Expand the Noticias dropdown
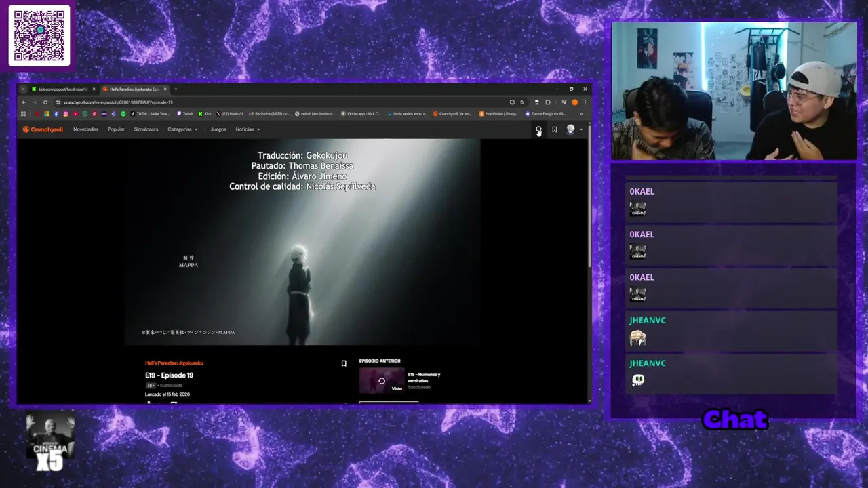Viewport: 868px width, 488px height. (x=248, y=129)
